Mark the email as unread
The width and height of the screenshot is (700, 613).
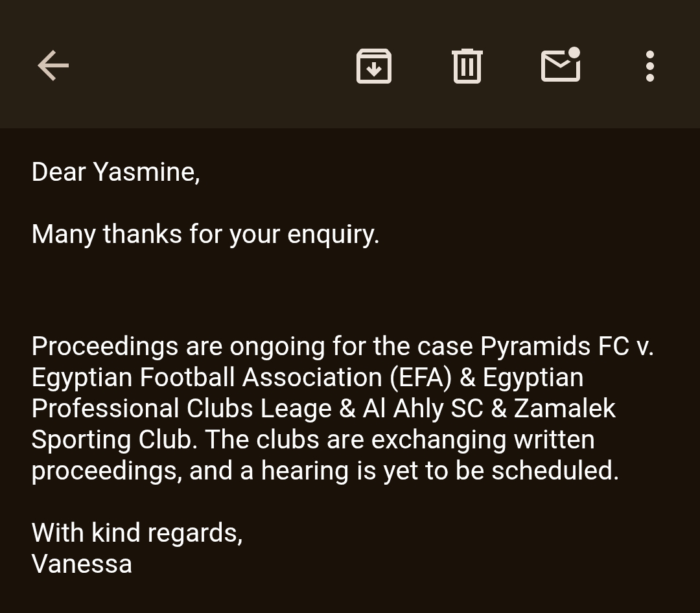coord(561,65)
